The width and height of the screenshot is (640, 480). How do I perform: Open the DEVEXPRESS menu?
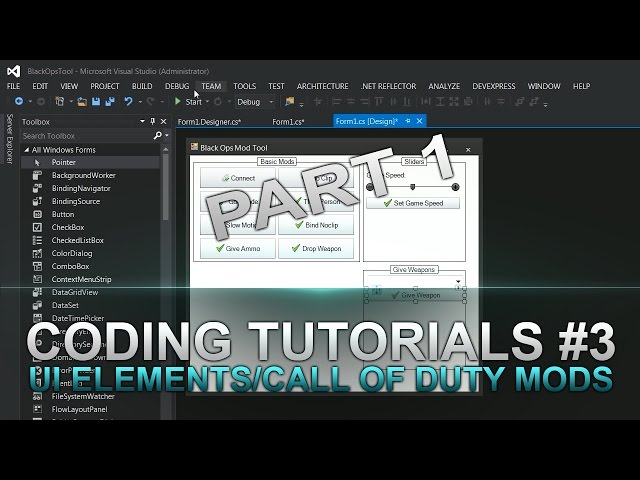tap(494, 86)
